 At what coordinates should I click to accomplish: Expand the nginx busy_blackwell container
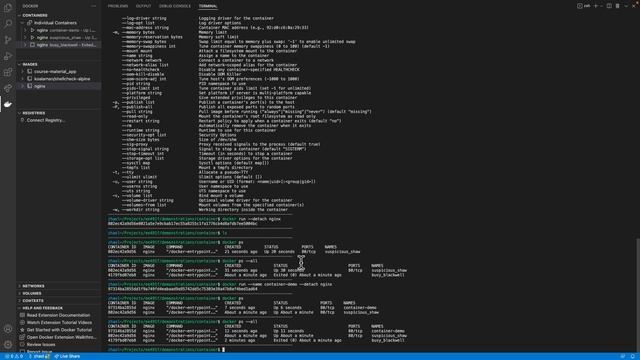[25, 45]
